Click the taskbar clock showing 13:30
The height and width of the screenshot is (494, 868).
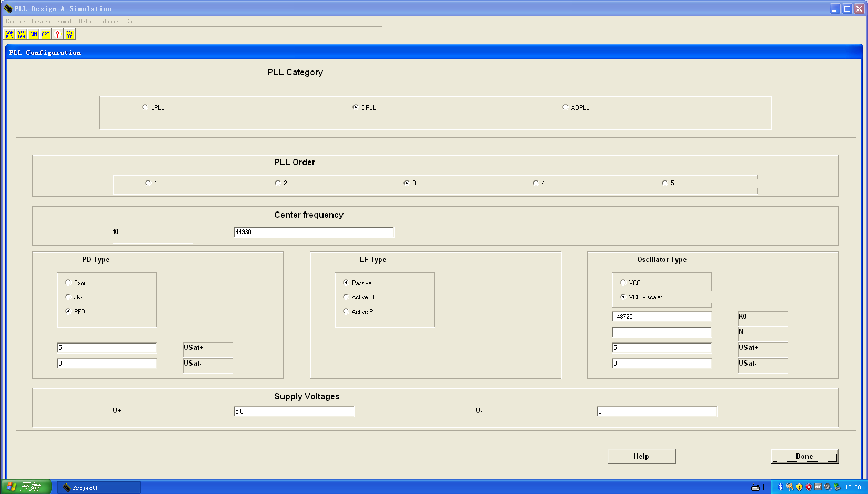pyautogui.click(x=853, y=488)
